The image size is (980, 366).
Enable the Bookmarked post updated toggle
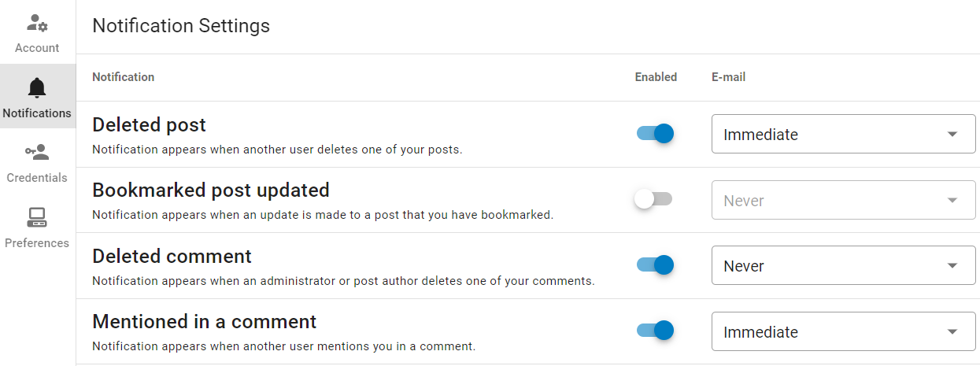[653, 200]
